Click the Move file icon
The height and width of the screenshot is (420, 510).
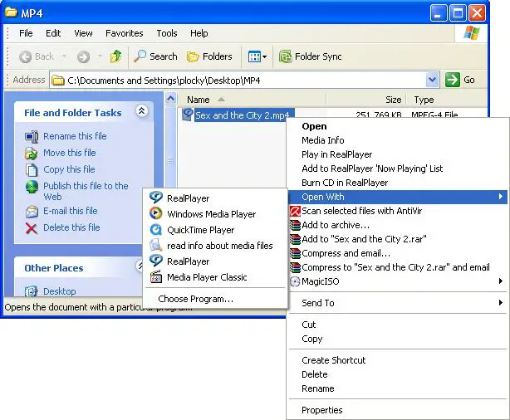(32, 153)
